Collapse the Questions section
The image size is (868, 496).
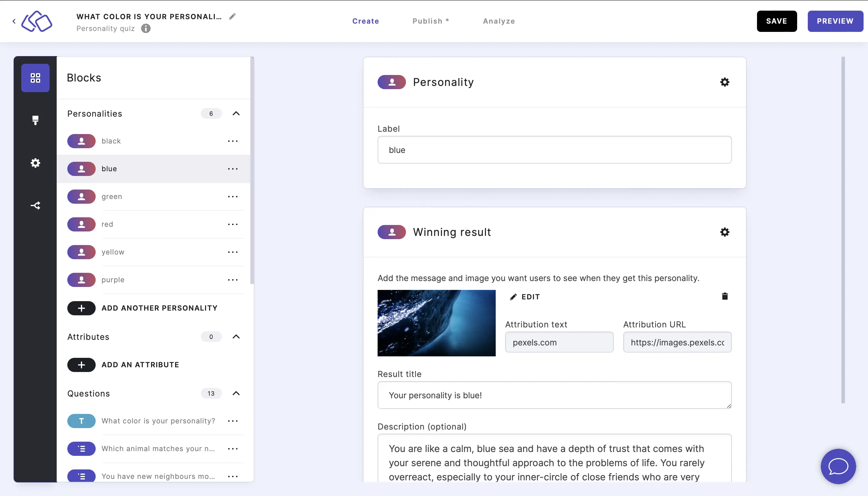pos(236,393)
